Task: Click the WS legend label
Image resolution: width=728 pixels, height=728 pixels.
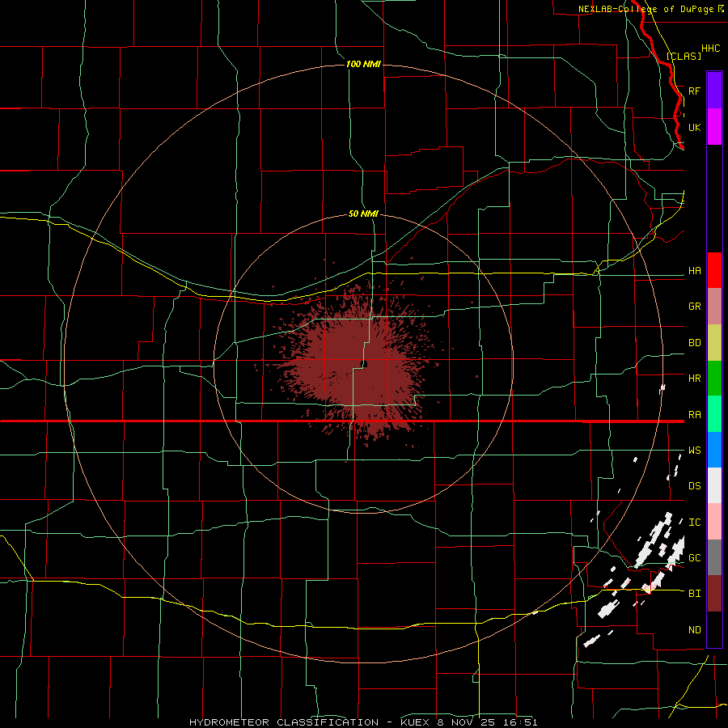Action: [694, 451]
